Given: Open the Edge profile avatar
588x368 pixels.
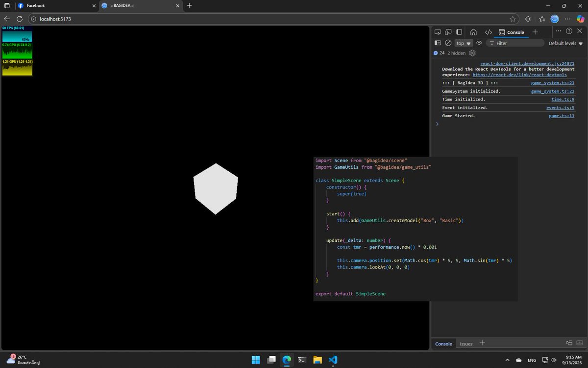Looking at the screenshot, I should coord(555,19).
